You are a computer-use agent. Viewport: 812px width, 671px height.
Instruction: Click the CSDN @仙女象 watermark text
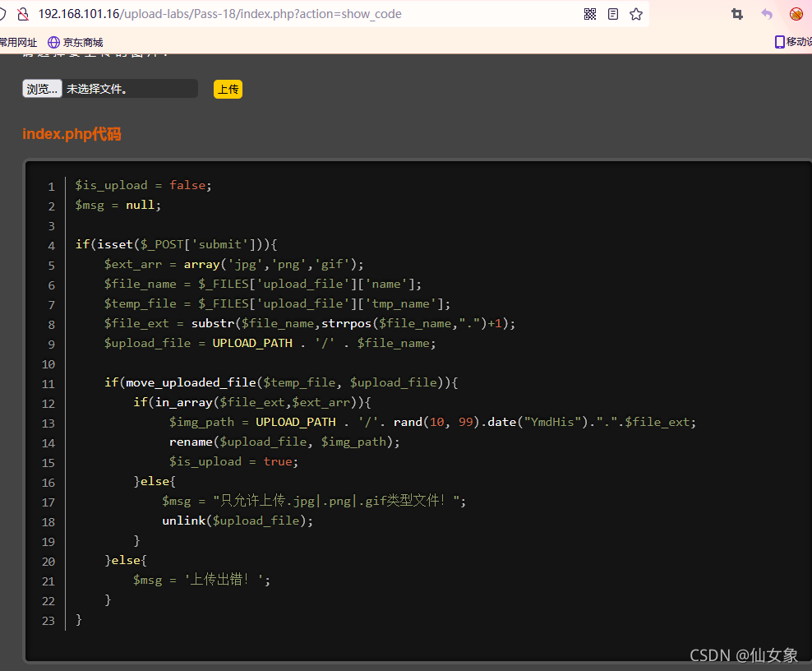click(744, 655)
